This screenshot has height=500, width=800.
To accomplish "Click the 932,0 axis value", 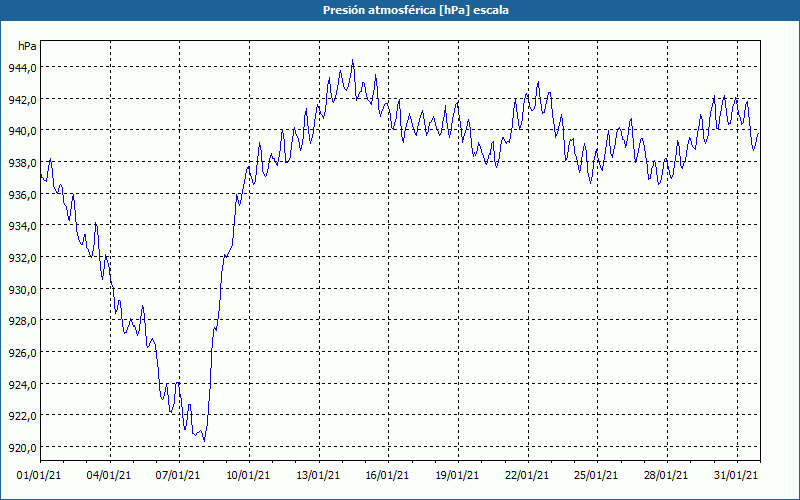I will click(22, 257).
